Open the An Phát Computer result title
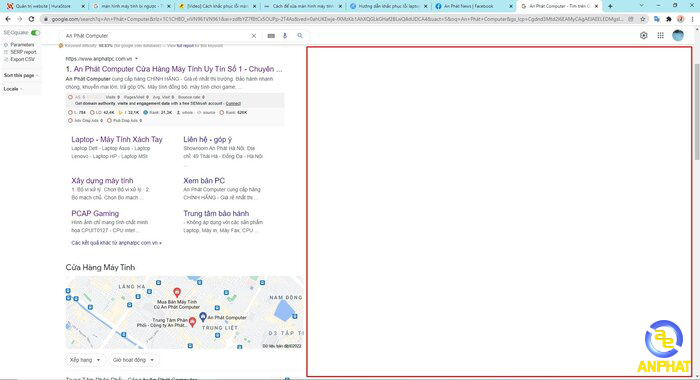Viewport: 700px width, 380px height. click(x=174, y=69)
